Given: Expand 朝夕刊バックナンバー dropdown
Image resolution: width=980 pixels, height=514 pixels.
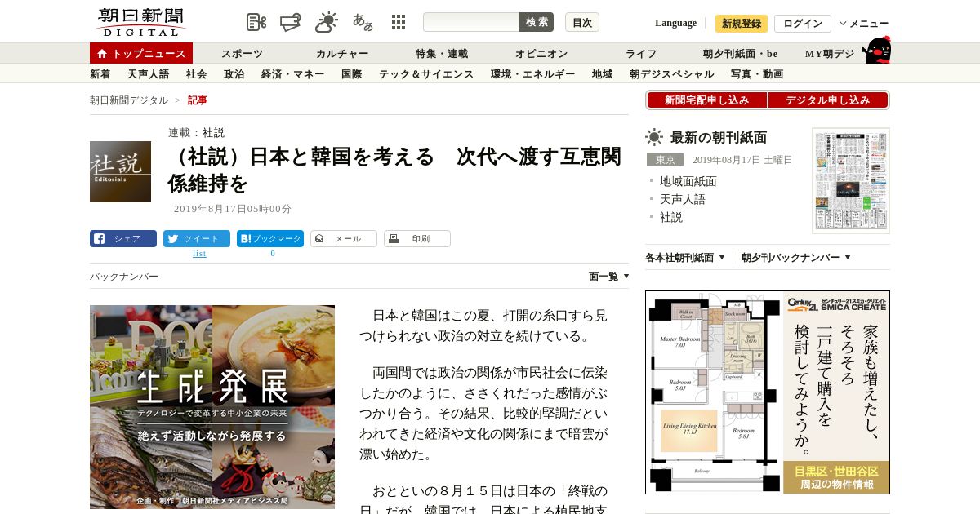Looking at the screenshot, I should pos(796,257).
